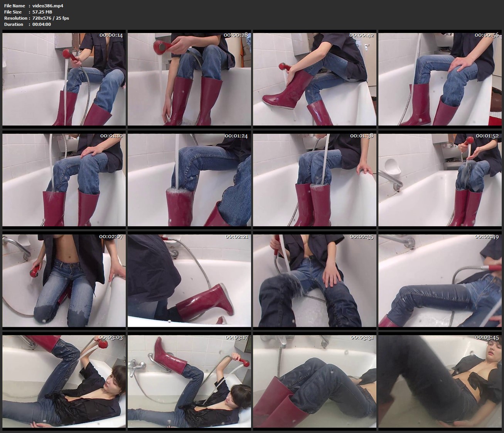504x433 pixels.
Task: Click the frame at 00:02:07
Action: 64,281
